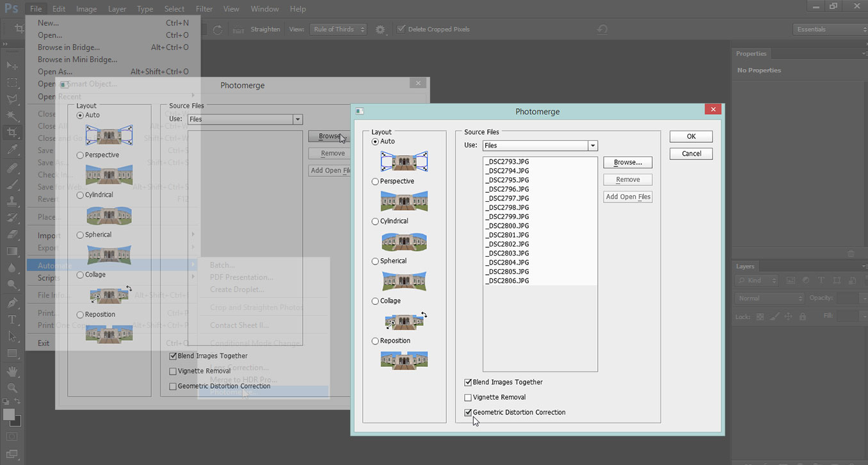Click Remove in front Photomerge dialog
Screen dimensions: 868x465
[628, 180]
